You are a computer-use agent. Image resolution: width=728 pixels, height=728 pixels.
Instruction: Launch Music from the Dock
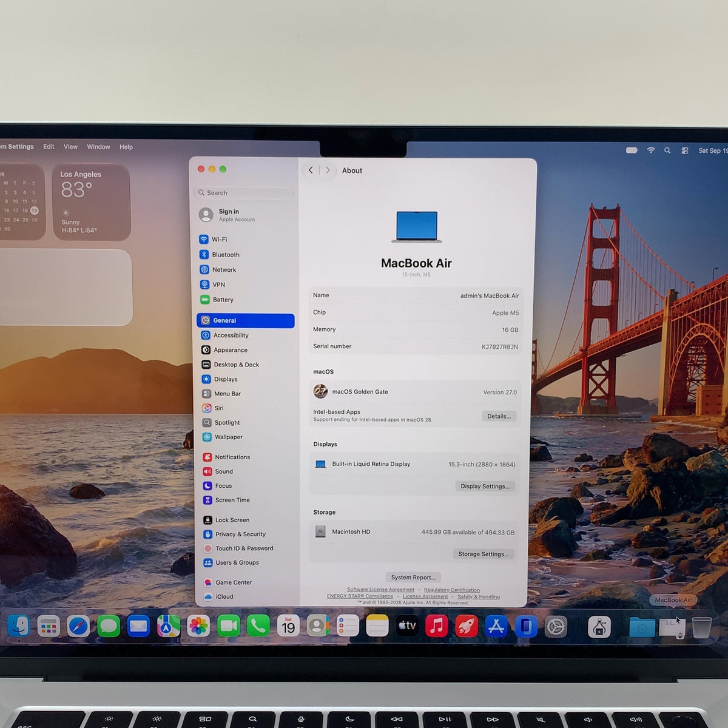(x=436, y=626)
